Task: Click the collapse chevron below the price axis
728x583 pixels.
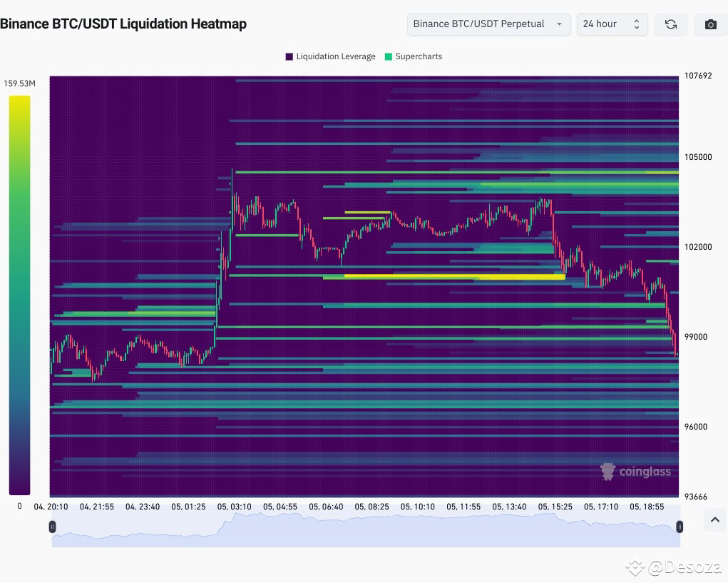Action: coord(714,519)
